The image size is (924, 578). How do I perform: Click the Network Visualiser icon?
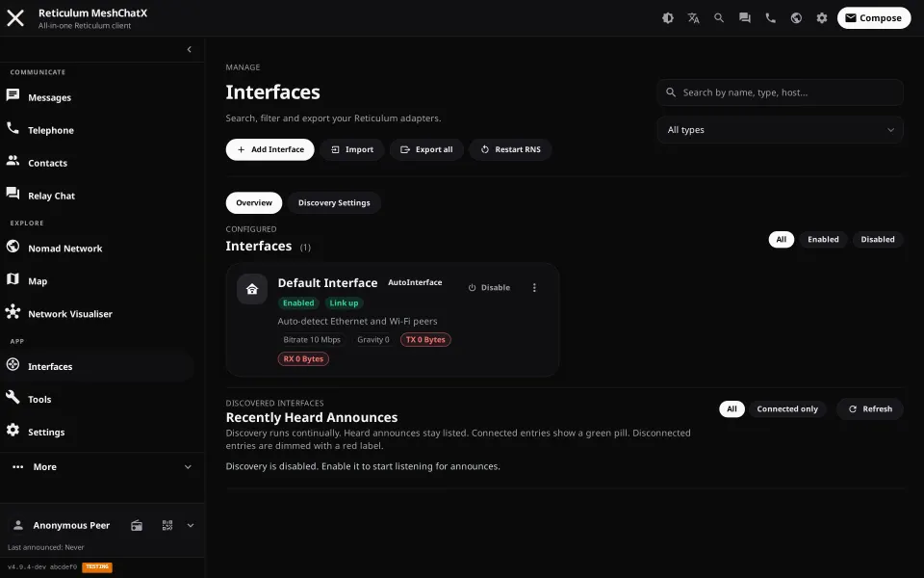pyautogui.click(x=13, y=311)
